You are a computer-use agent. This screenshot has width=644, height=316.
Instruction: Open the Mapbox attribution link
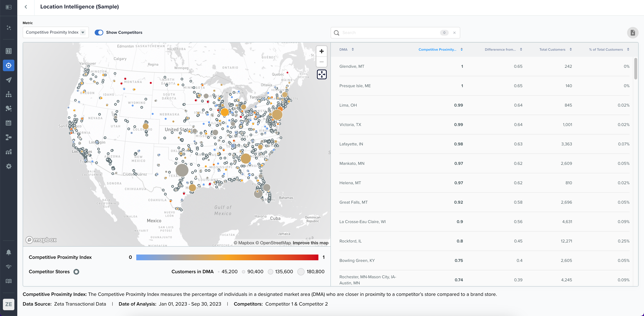[x=244, y=243]
